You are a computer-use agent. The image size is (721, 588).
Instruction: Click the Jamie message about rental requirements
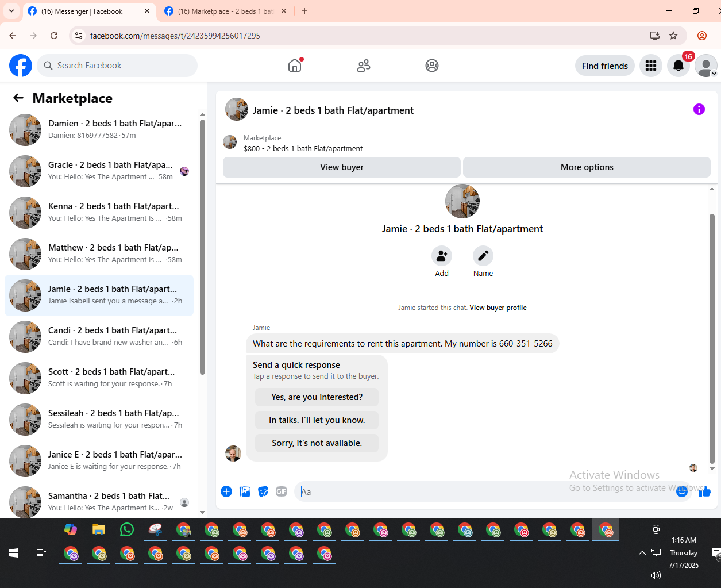click(x=402, y=344)
